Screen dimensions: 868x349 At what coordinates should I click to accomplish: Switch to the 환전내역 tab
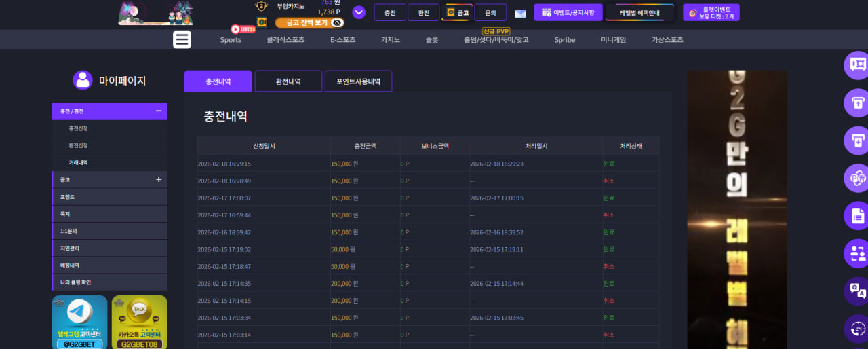tap(288, 81)
